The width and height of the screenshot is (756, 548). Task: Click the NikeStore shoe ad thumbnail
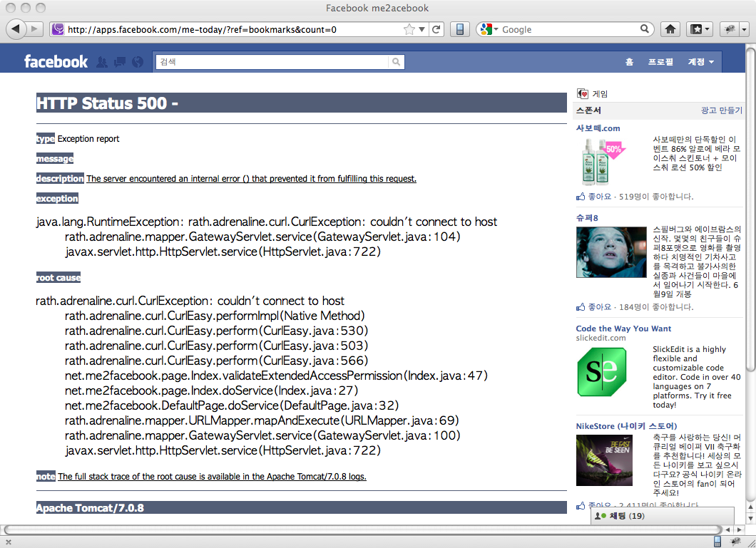pos(603,460)
